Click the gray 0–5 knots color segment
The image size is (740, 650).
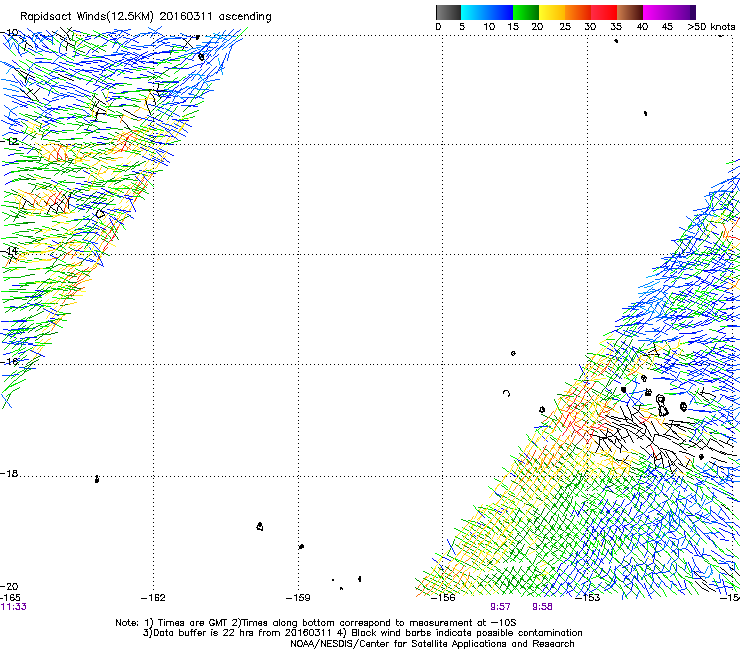click(x=448, y=12)
